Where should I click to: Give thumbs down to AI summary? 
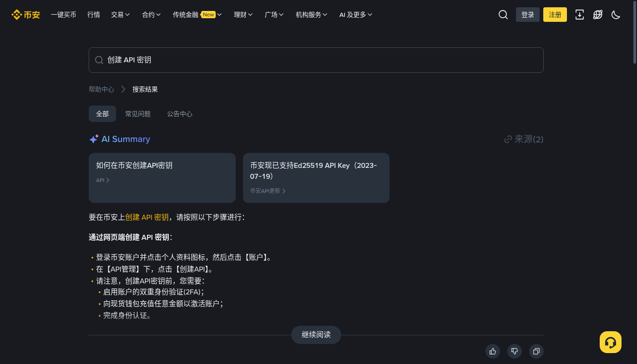(x=515, y=351)
